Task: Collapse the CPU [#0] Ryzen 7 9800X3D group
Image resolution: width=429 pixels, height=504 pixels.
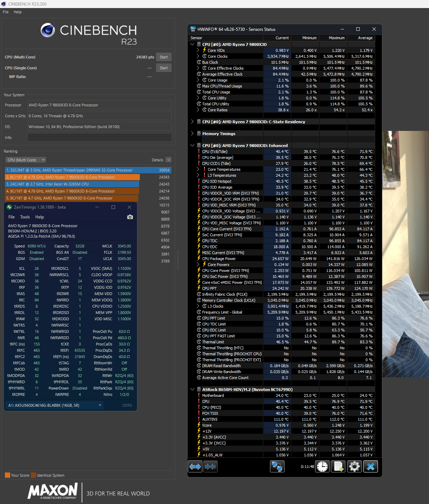Action: coord(192,44)
